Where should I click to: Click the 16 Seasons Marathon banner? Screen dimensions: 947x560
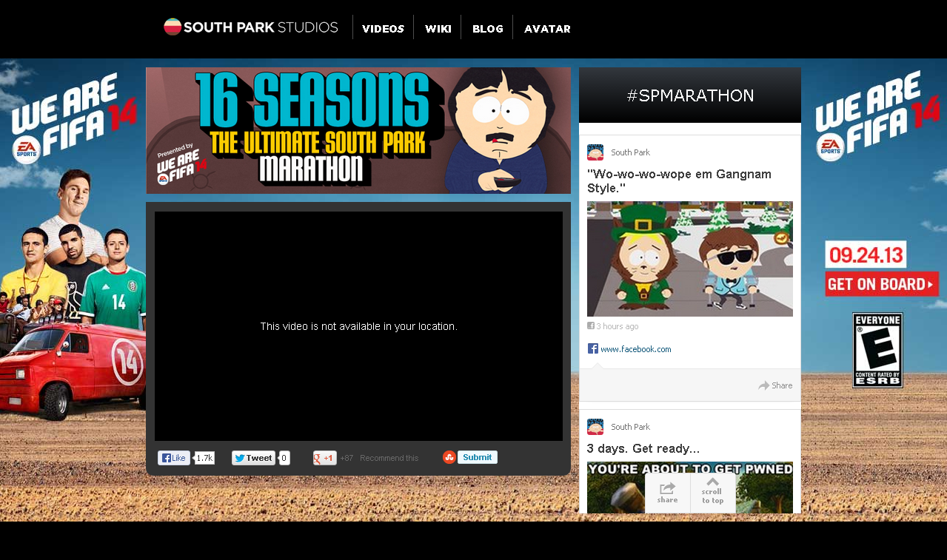(358, 130)
